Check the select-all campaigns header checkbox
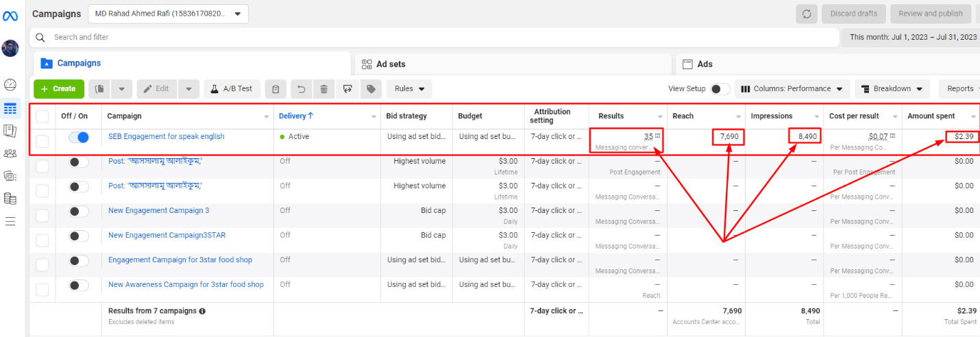The width and height of the screenshot is (980, 337). tap(42, 116)
